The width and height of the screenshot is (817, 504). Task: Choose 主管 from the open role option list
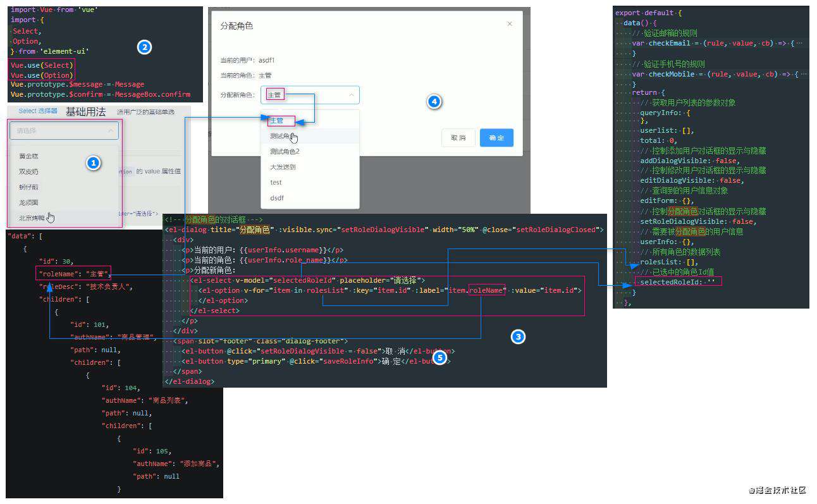[276, 121]
